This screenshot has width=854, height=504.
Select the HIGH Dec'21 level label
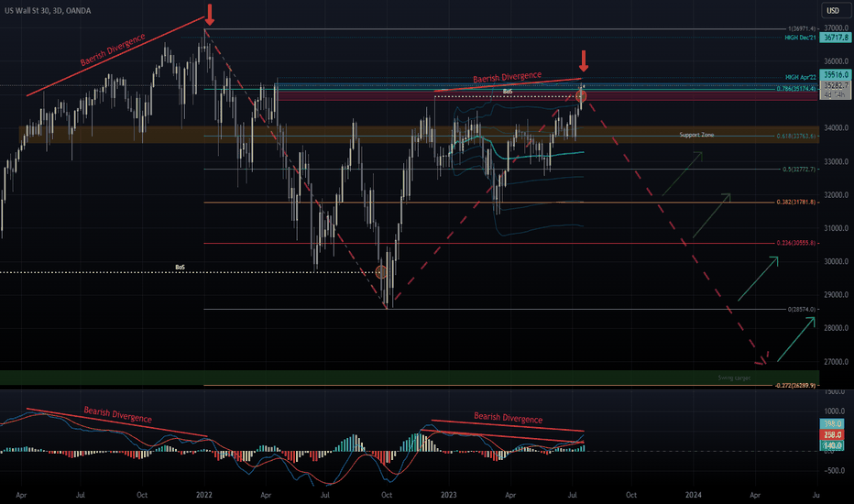800,38
